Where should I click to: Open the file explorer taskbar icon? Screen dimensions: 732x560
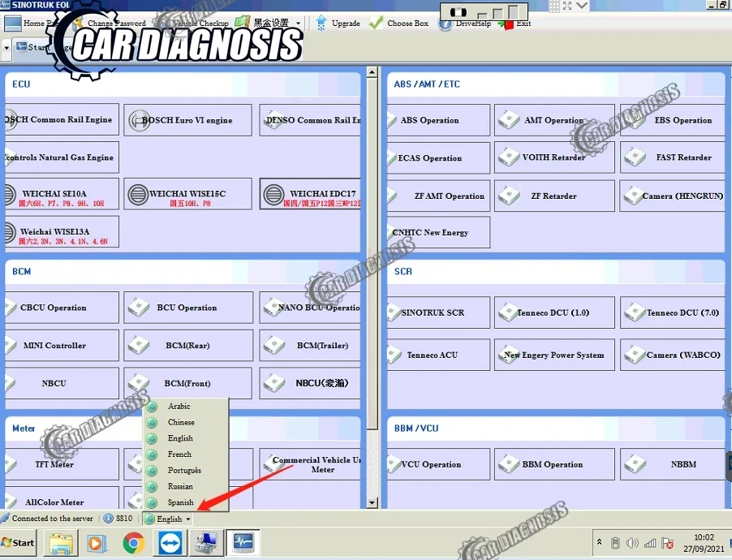[x=62, y=543]
